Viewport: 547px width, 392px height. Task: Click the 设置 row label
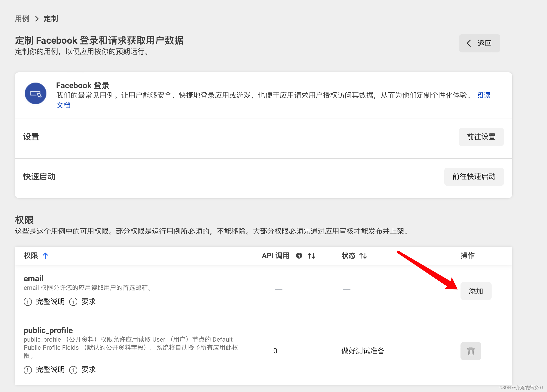[x=31, y=137]
